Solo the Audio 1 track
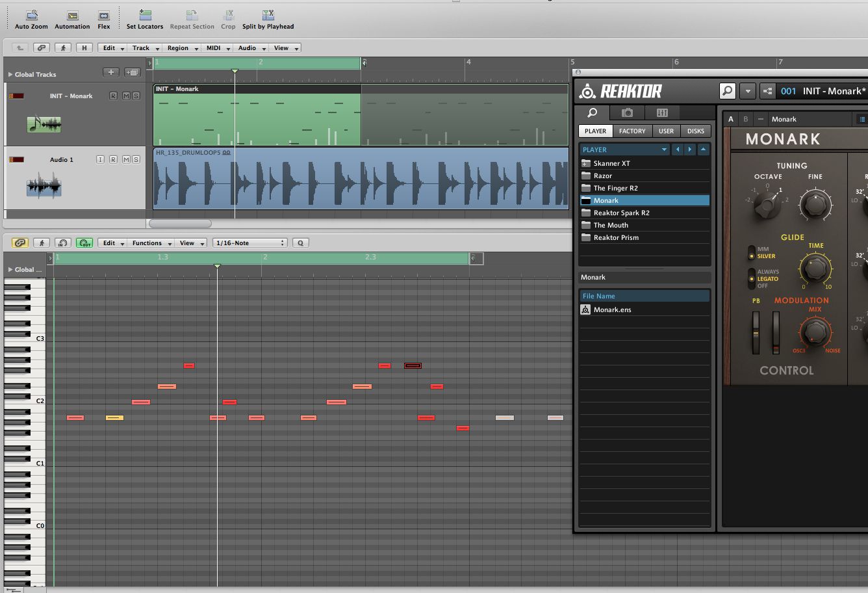Screen dimensions: 868x593 click(136, 159)
